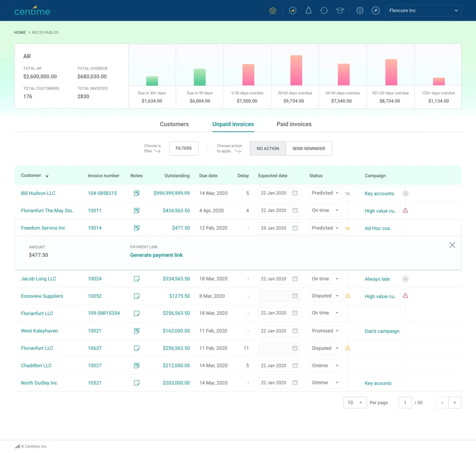Click the yellow warning icon for Enosview Suppliers
The image size is (476, 453).
pyautogui.click(x=347, y=296)
